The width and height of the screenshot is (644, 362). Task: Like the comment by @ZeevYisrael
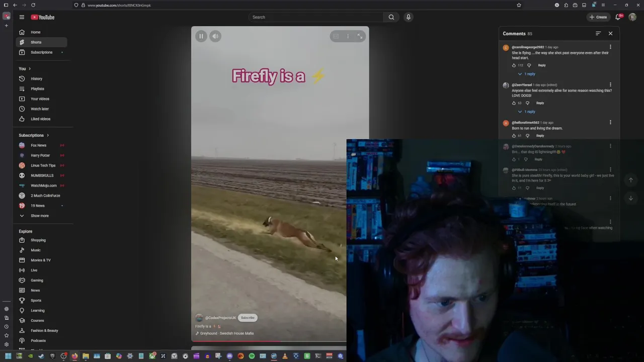[514, 103]
